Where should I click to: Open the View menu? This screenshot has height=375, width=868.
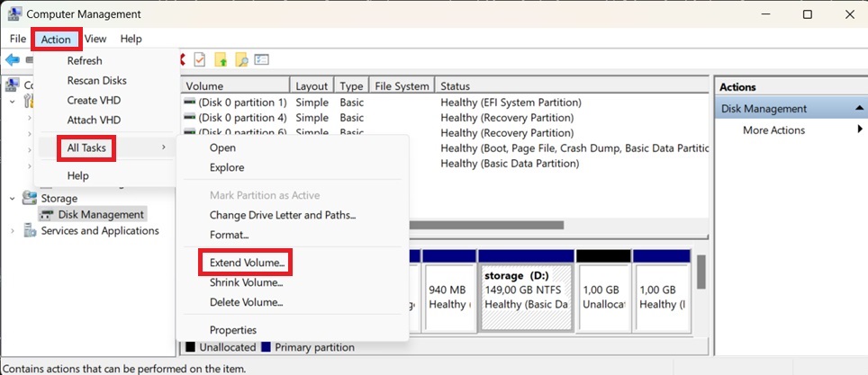click(95, 39)
